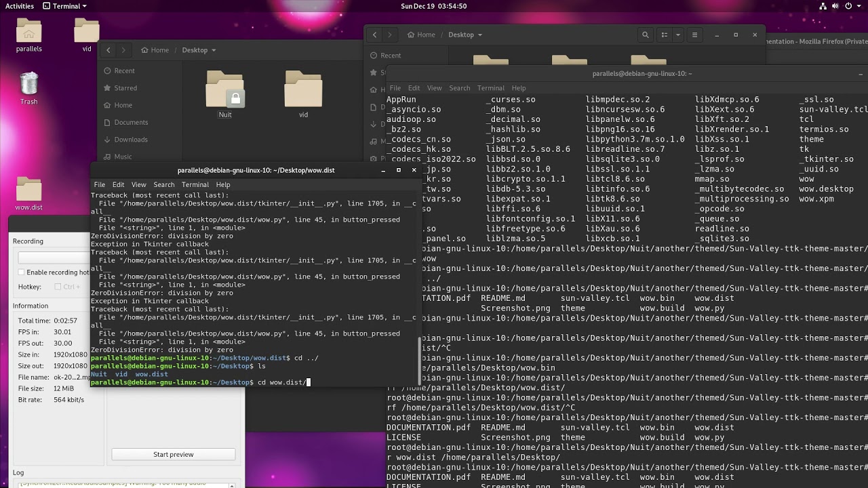Image resolution: width=868 pixels, height=488 pixels.
Task: Open the Terminal menu in the front terminal
Action: 195,184
